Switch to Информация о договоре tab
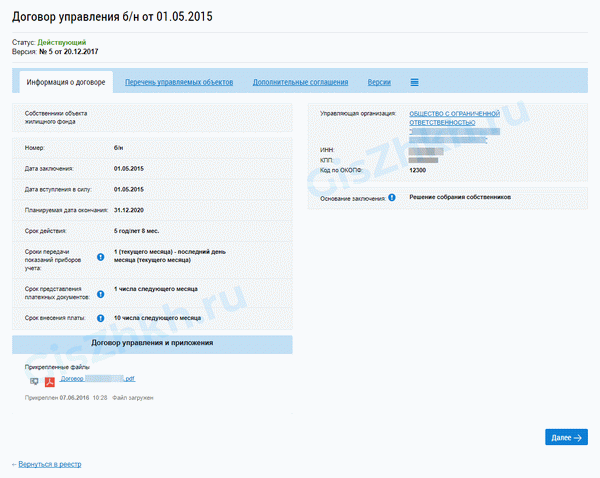Viewport: 600px width, 478px height. [x=65, y=82]
